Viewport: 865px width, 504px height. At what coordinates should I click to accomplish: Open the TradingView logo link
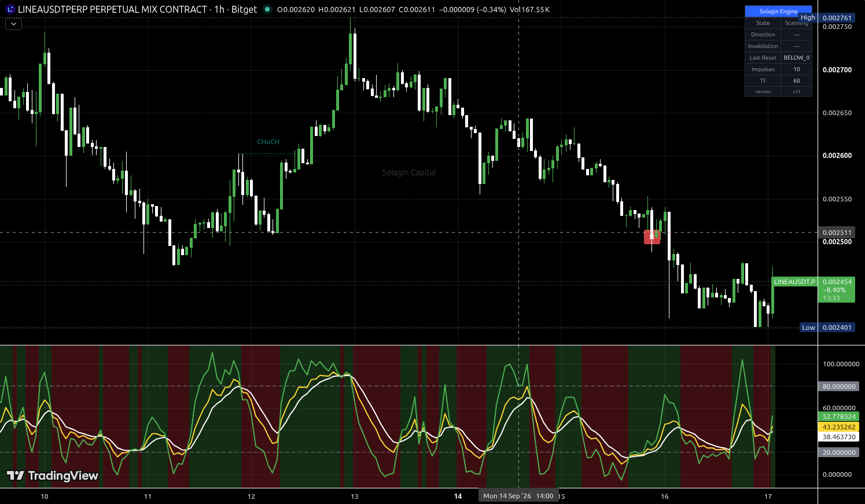[53, 476]
